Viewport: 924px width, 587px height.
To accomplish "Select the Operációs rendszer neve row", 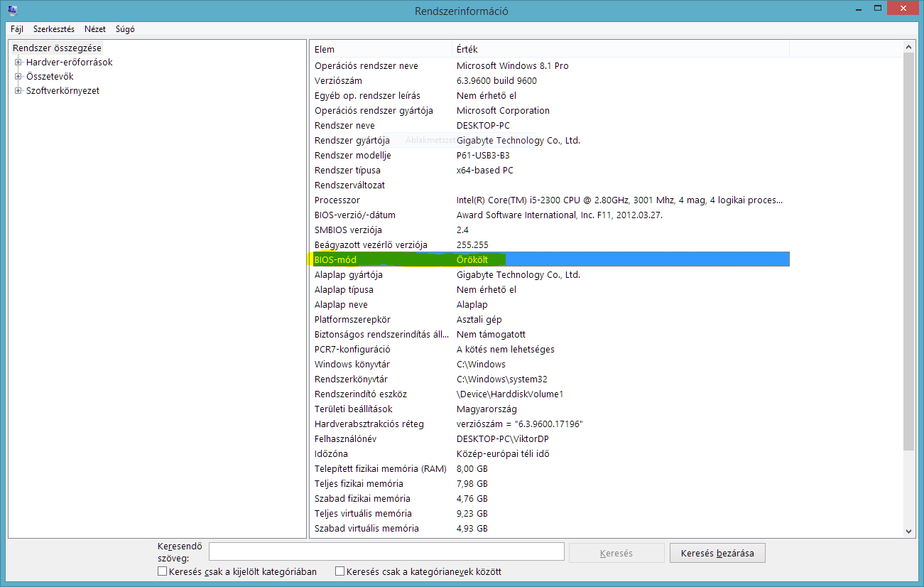I will tap(550, 65).
